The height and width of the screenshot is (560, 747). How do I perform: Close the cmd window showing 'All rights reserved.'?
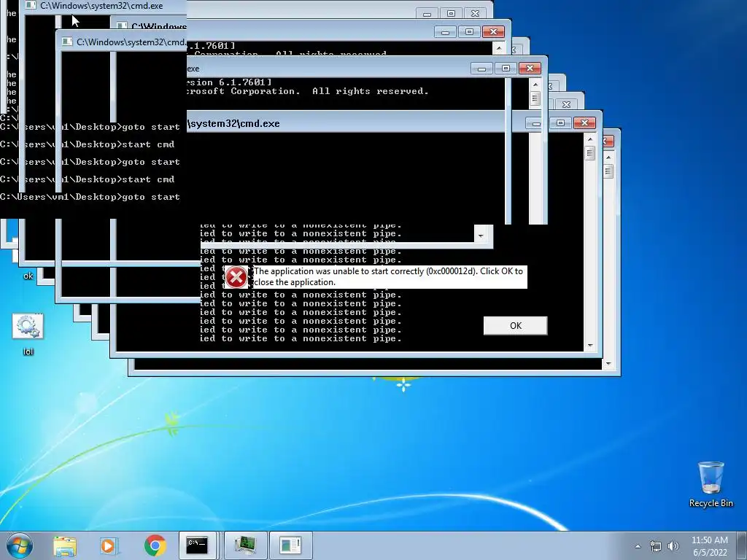[530, 68]
